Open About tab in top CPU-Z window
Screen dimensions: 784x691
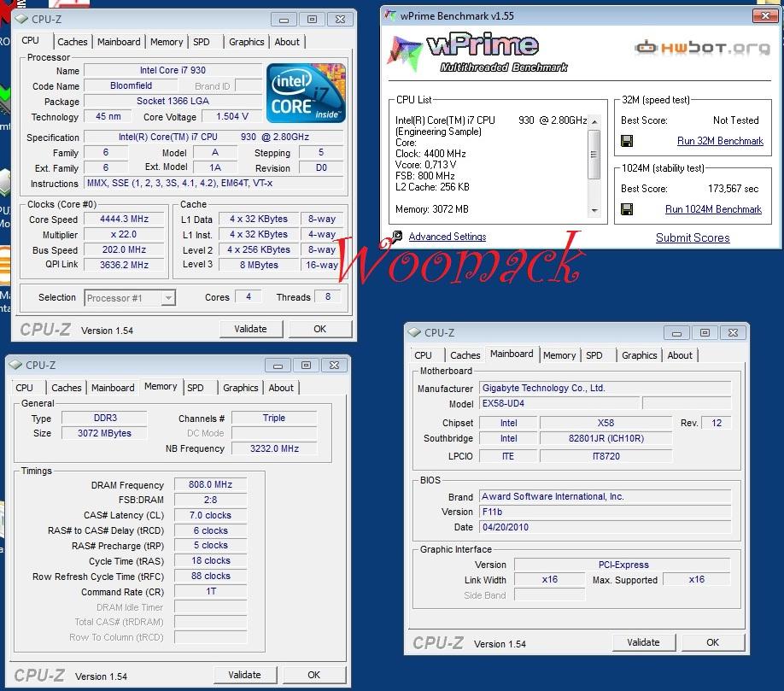287,42
